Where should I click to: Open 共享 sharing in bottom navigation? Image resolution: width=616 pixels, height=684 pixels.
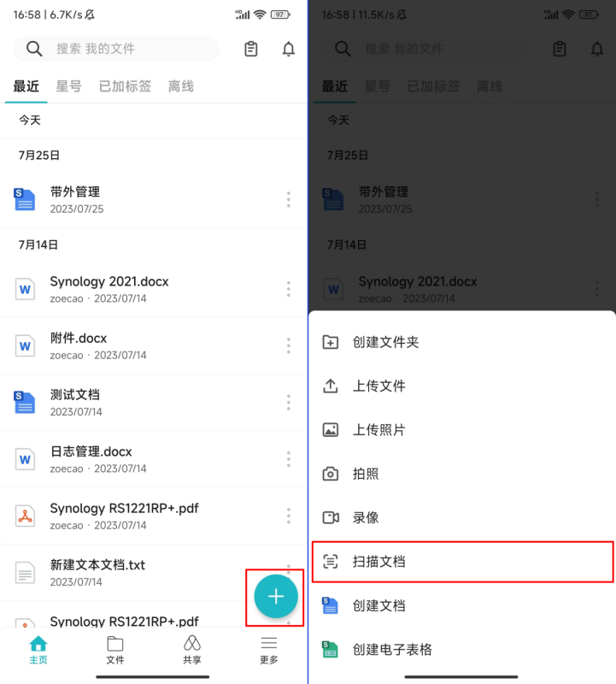[192, 650]
